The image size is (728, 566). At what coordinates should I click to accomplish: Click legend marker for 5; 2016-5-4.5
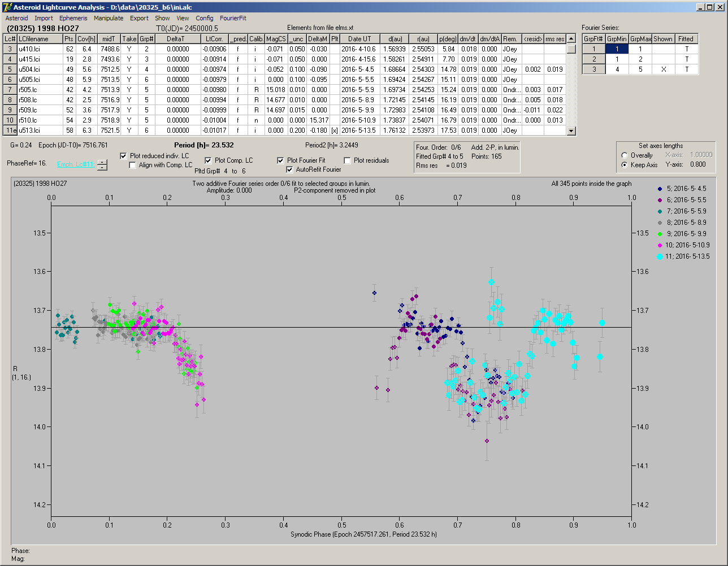[x=660, y=189]
